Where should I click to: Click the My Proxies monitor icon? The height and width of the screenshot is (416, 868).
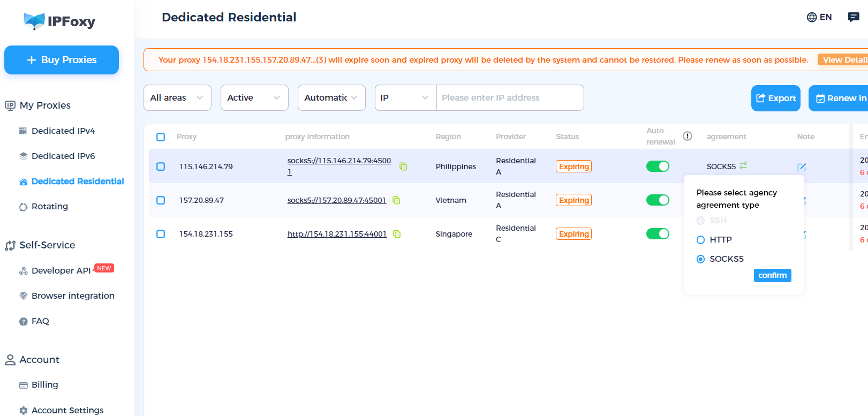[10, 105]
